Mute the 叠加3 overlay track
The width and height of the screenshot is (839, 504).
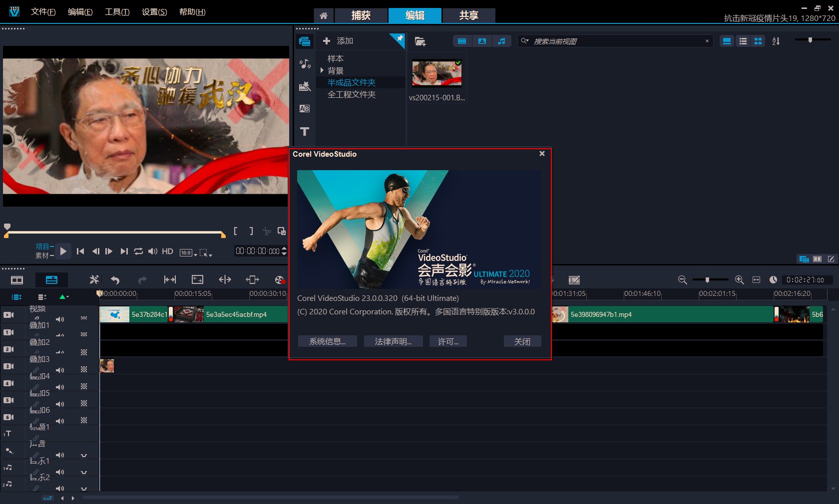point(60,370)
